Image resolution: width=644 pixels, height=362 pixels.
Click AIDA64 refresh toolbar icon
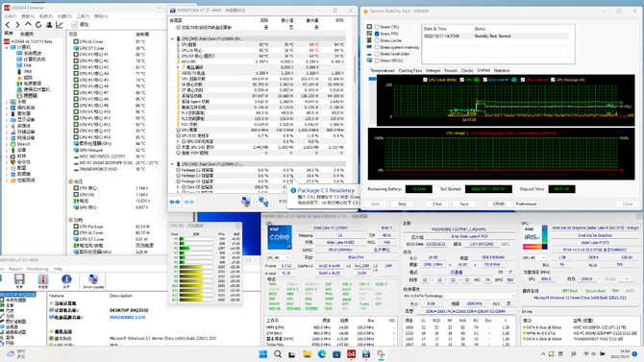38,25
